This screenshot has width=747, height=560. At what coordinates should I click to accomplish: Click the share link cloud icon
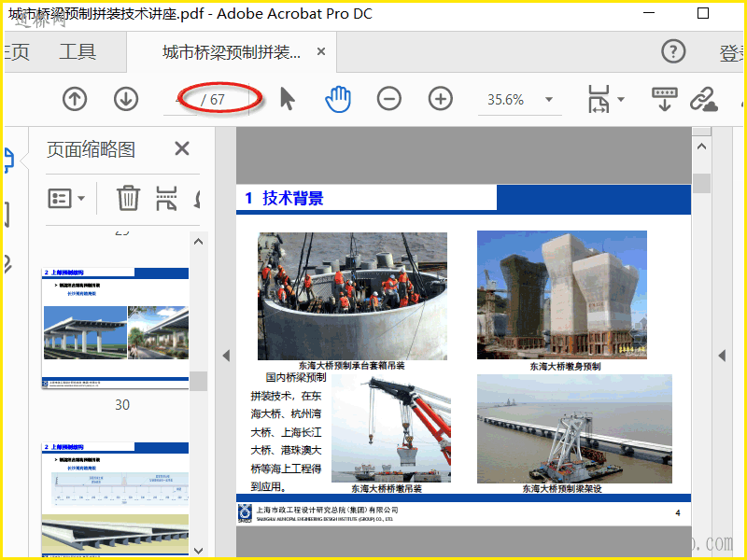pos(704,99)
